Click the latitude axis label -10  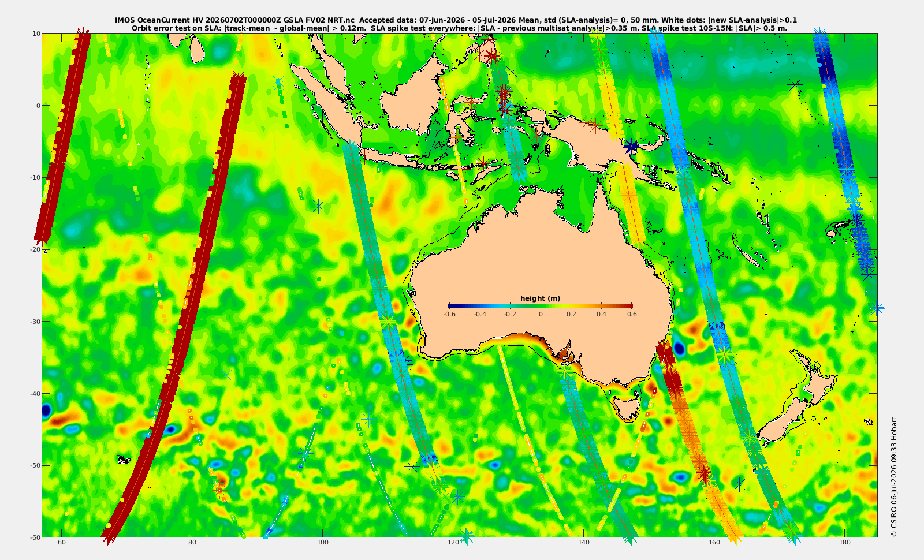point(35,177)
